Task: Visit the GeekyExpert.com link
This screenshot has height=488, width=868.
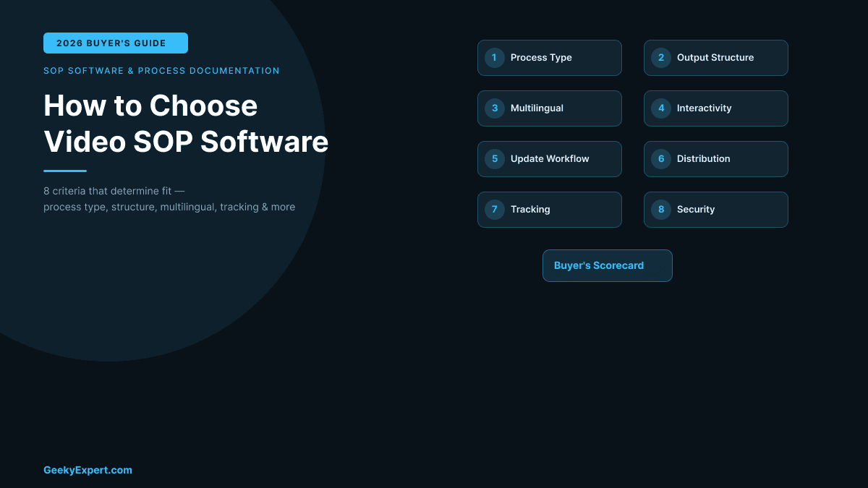Action: pyautogui.click(x=88, y=470)
